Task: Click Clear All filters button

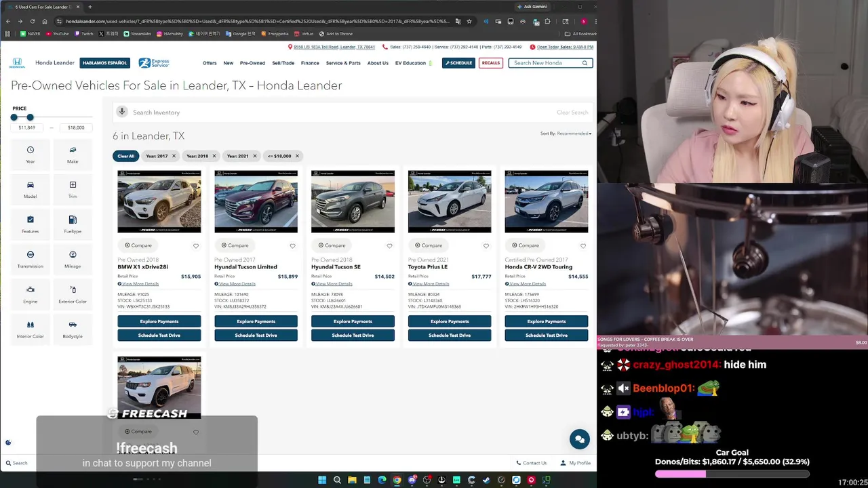Action: [126, 156]
